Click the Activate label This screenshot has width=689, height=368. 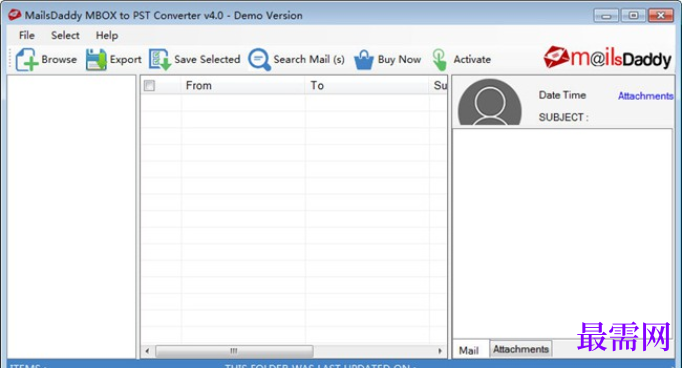pyautogui.click(x=472, y=59)
